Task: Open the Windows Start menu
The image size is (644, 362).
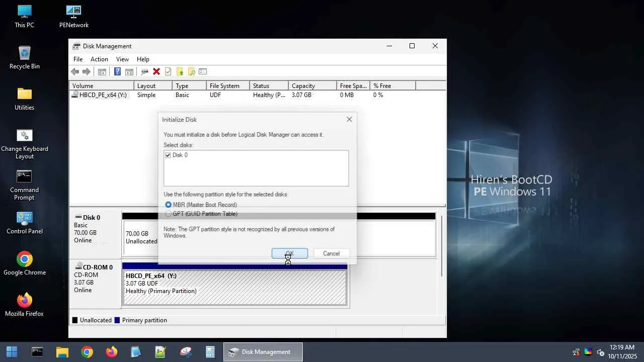Action: pos(12,352)
